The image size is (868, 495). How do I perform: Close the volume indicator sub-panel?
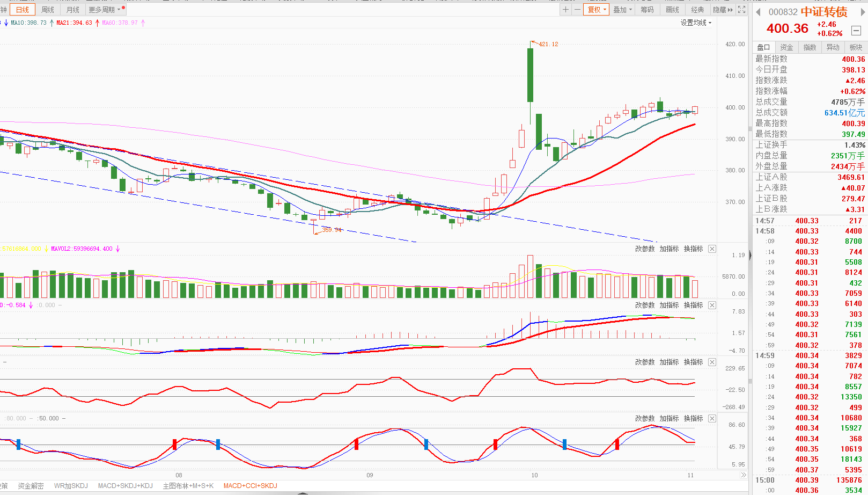tap(712, 249)
